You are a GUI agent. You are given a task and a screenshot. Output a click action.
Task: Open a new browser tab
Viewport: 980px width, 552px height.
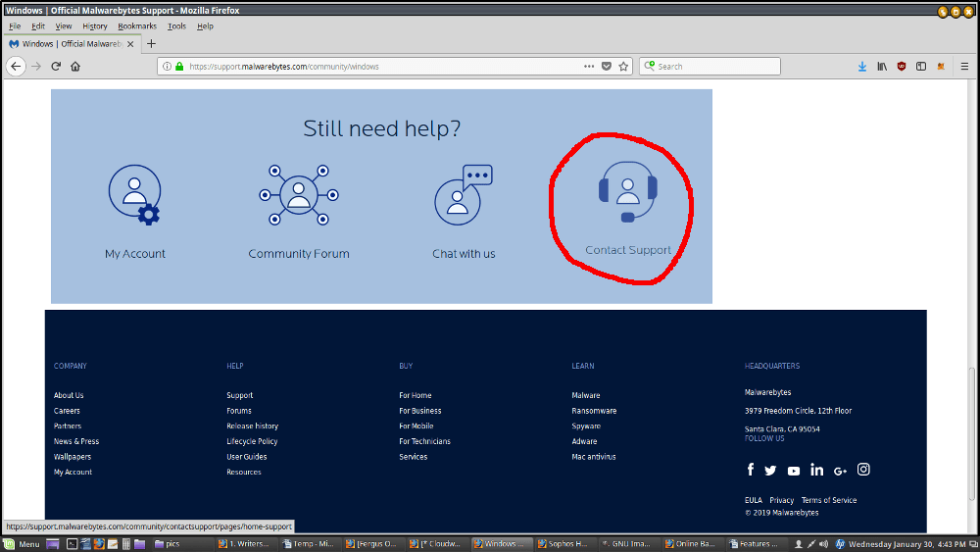[x=151, y=44]
